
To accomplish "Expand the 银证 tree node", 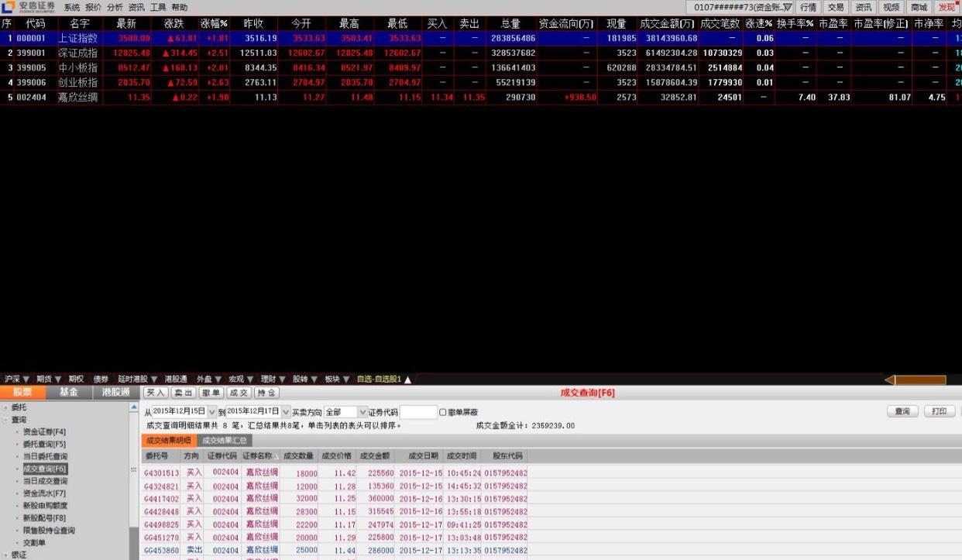I will (x=5, y=555).
